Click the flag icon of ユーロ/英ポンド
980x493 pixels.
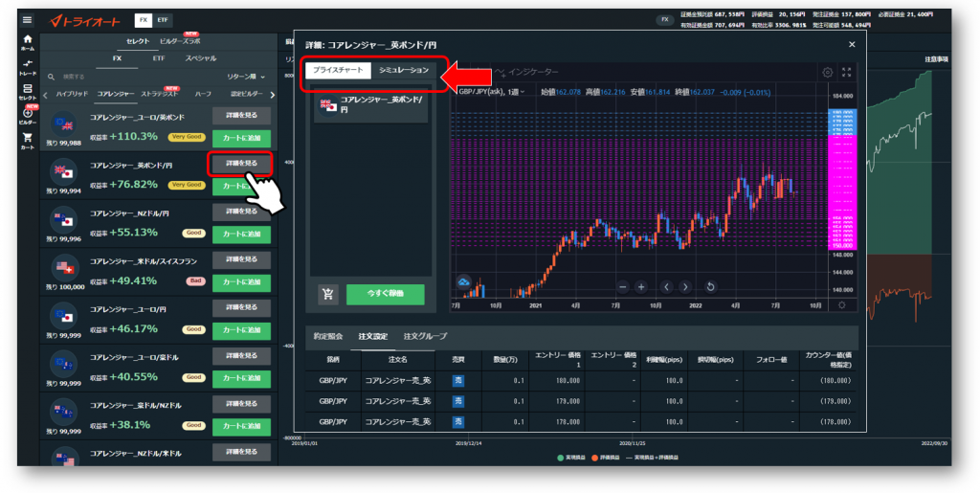coord(64,125)
